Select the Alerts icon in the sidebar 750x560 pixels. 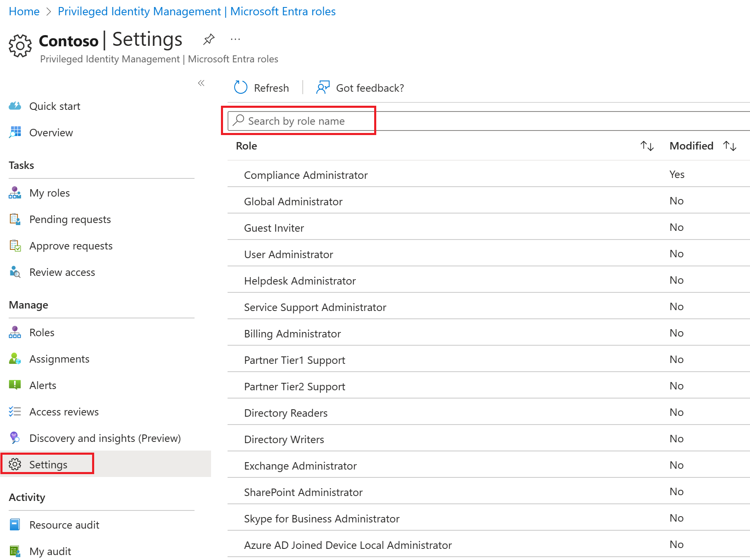[15, 385]
